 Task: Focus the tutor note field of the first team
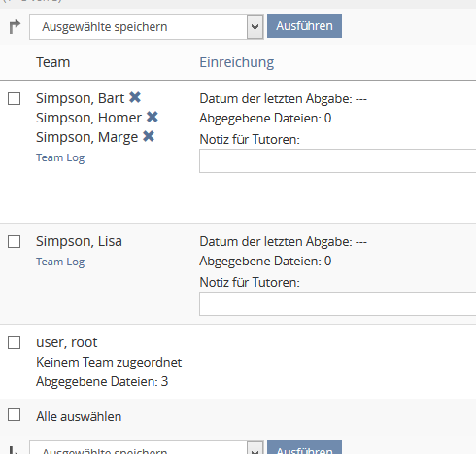pyautogui.click(x=338, y=161)
